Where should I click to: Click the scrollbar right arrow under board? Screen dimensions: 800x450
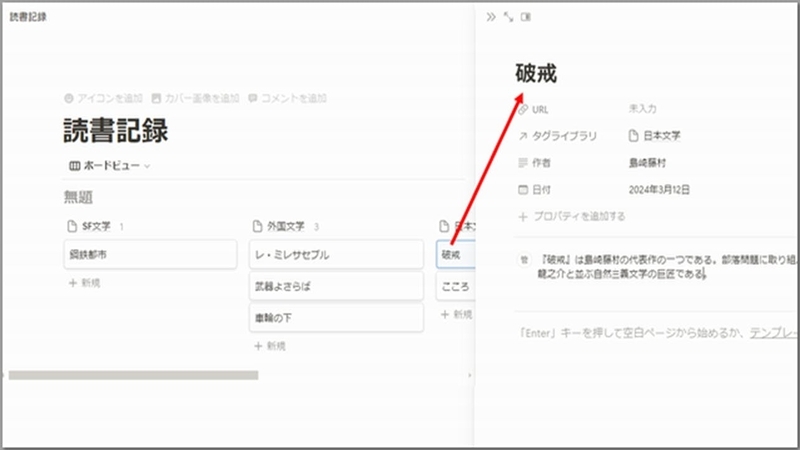point(469,376)
